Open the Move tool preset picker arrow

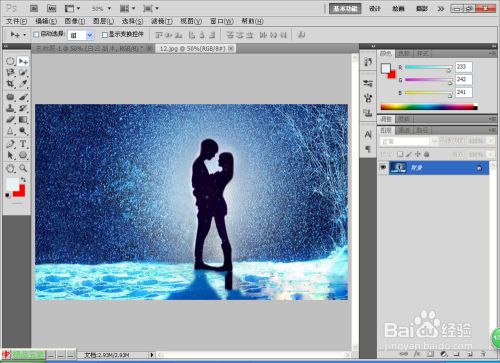[x=25, y=35]
